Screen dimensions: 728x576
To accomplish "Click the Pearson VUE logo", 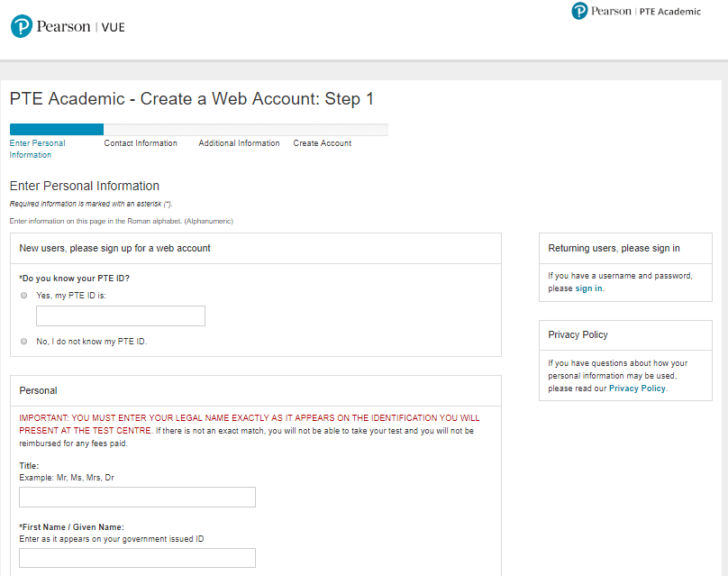I will 68,26.
